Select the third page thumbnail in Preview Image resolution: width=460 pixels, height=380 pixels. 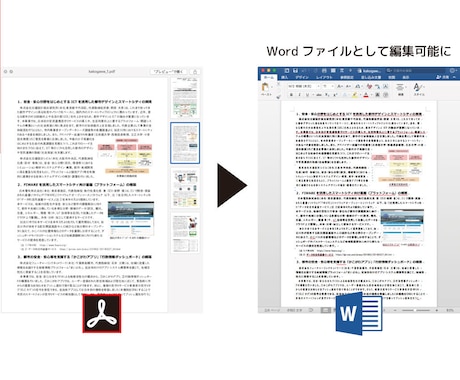185,188
